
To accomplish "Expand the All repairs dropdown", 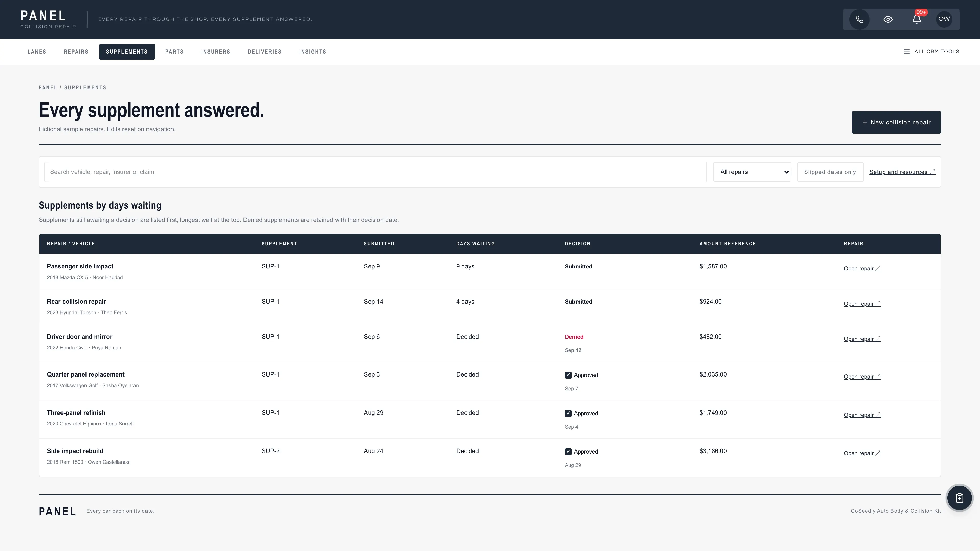I will point(752,172).
